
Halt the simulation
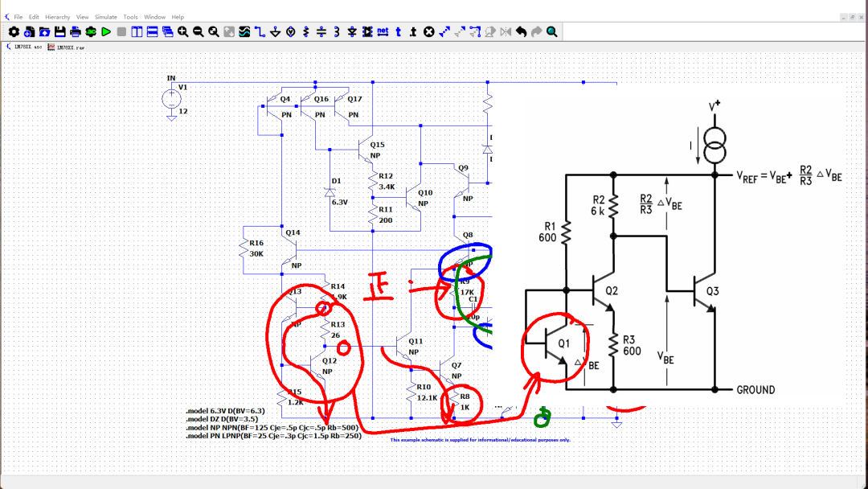(x=121, y=32)
